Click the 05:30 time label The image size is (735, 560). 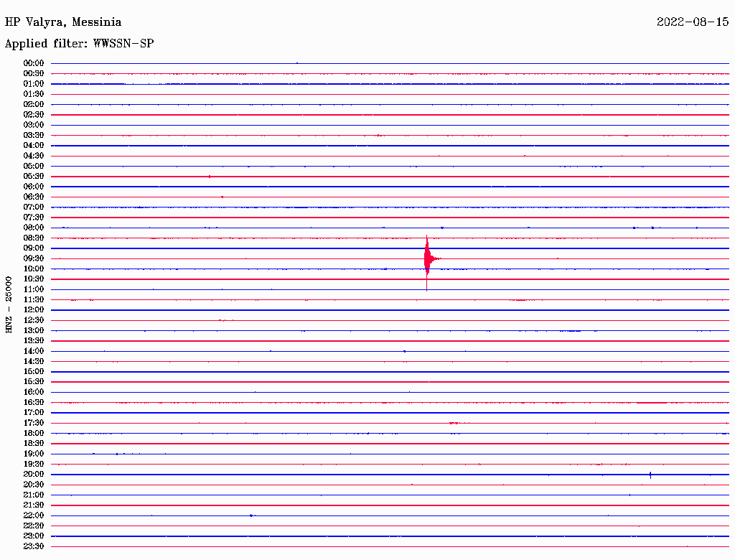tap(33, 177)
